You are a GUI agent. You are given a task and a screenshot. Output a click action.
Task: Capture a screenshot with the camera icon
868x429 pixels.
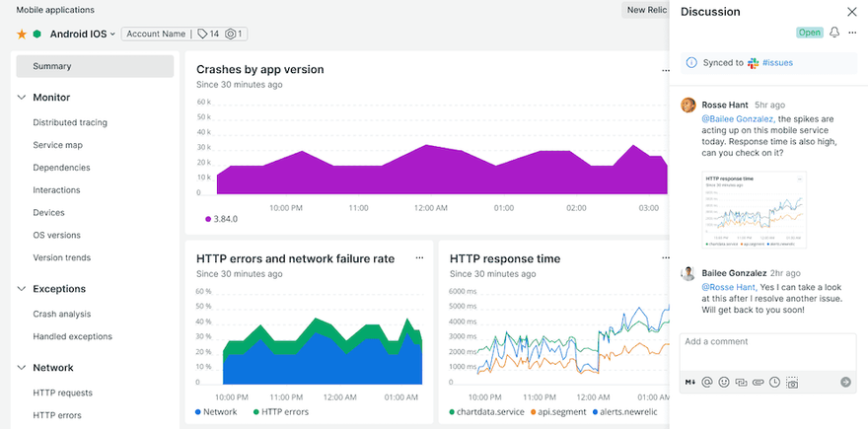pyautogui.click(x=792, y=383)
